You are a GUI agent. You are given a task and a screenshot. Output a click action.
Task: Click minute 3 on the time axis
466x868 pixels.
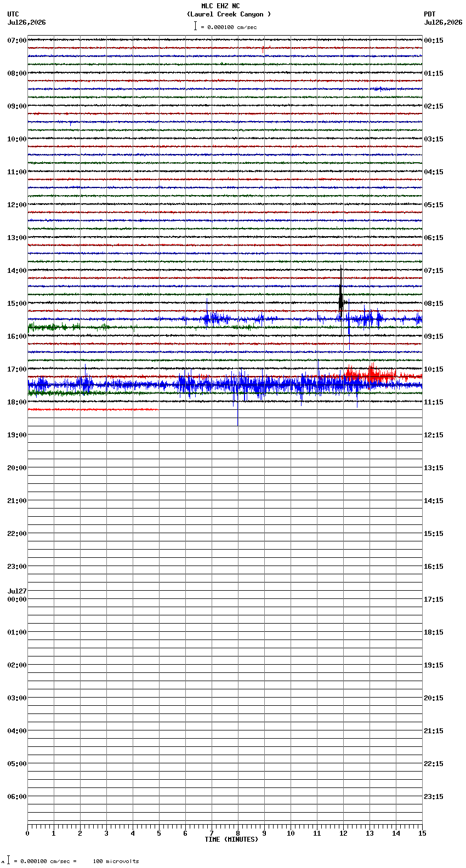point(106,833)
